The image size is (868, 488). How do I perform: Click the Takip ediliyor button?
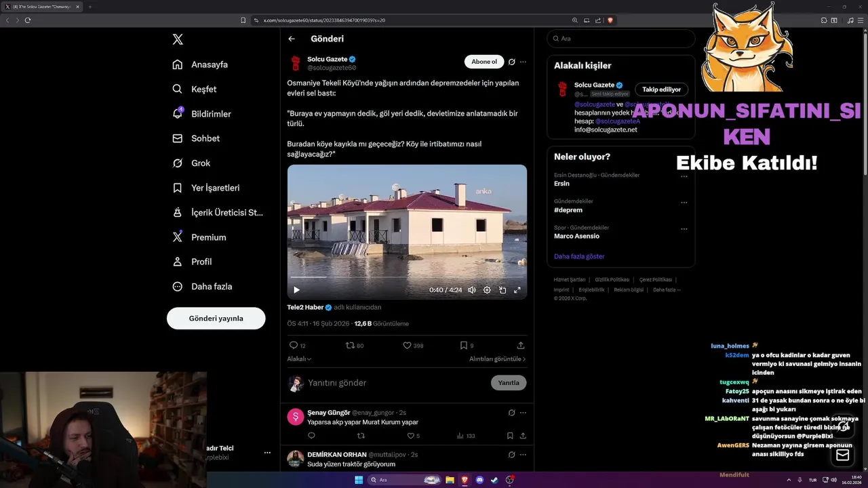661,89
